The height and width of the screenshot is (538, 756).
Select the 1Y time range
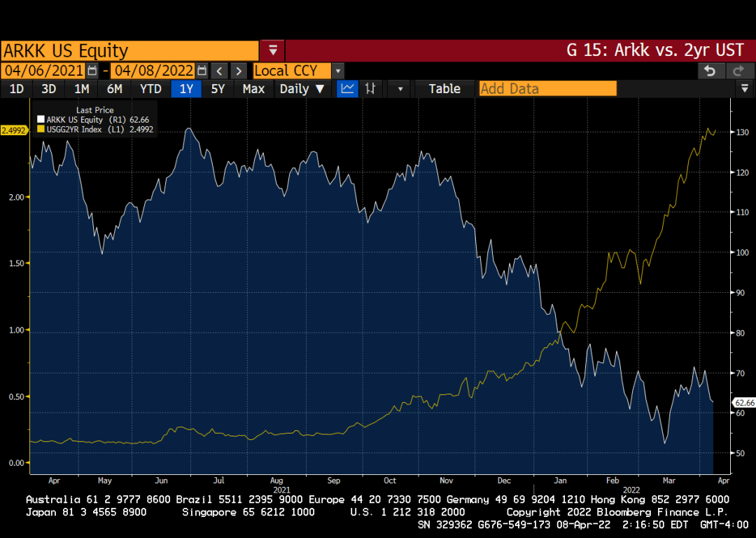(186, 89)
